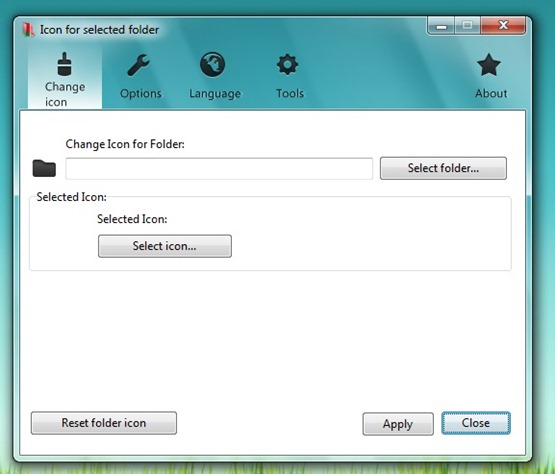
Task: Click the wrench icon above Options
Action: 138,65
